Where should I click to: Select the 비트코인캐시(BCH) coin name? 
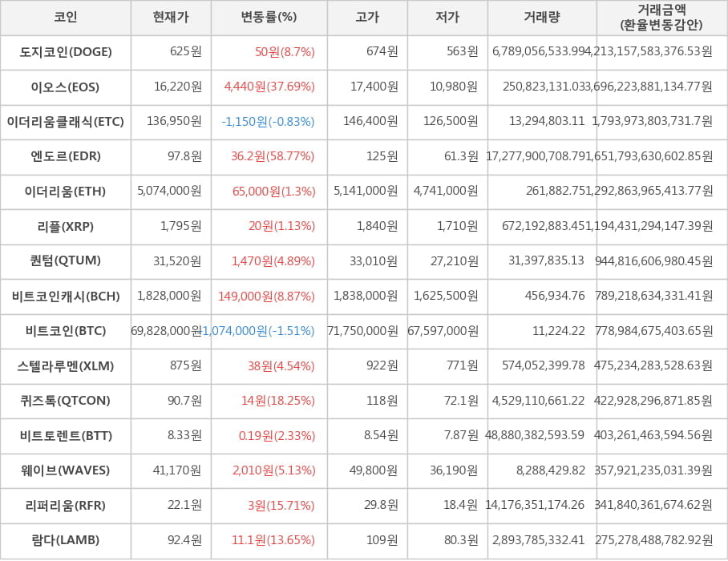point(66,296)
